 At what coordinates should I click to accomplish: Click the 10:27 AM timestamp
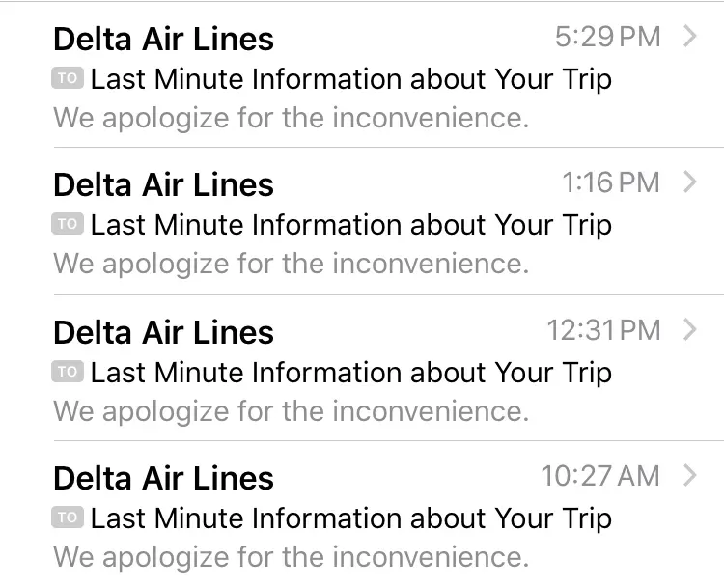(599, 475)
